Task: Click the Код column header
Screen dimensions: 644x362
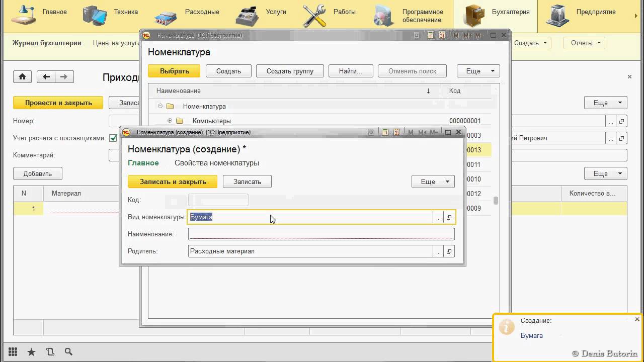Action: pos(466,91)
